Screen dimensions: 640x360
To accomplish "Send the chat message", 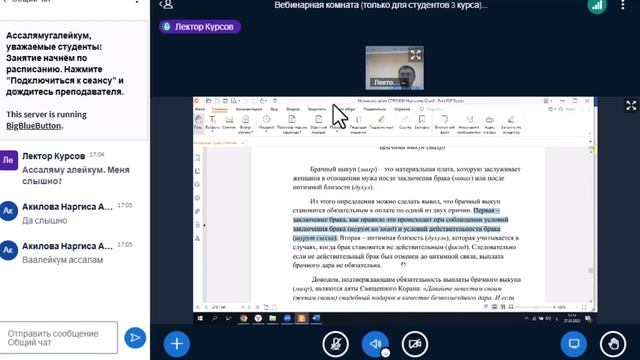I will [x=135, y=338].
